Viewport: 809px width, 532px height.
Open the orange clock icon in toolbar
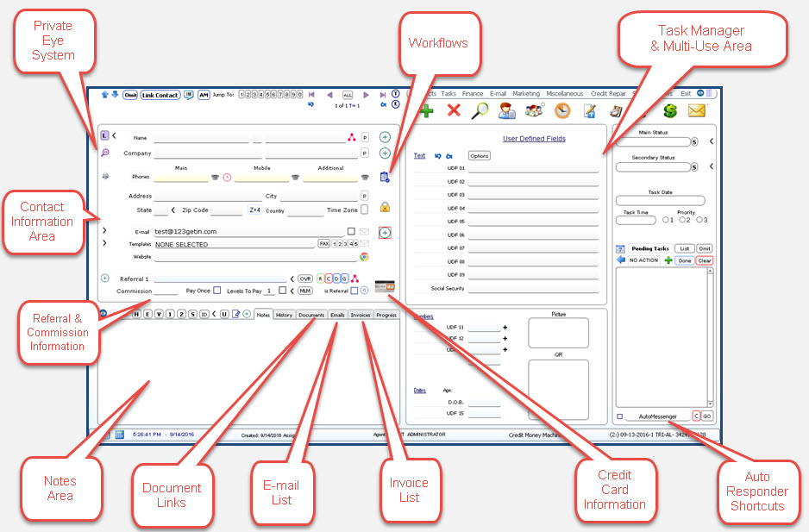(x=561, y=110)
